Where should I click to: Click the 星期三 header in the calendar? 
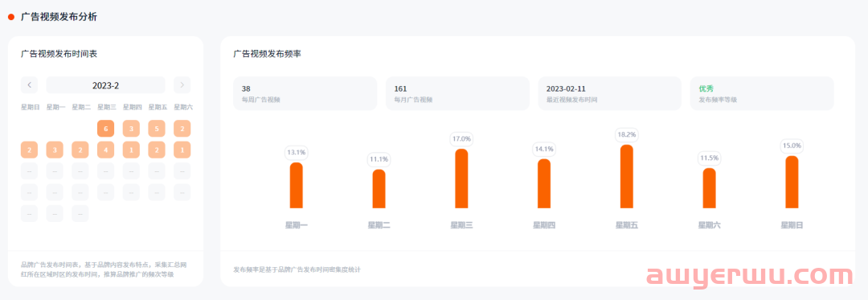tap(106, 107)
